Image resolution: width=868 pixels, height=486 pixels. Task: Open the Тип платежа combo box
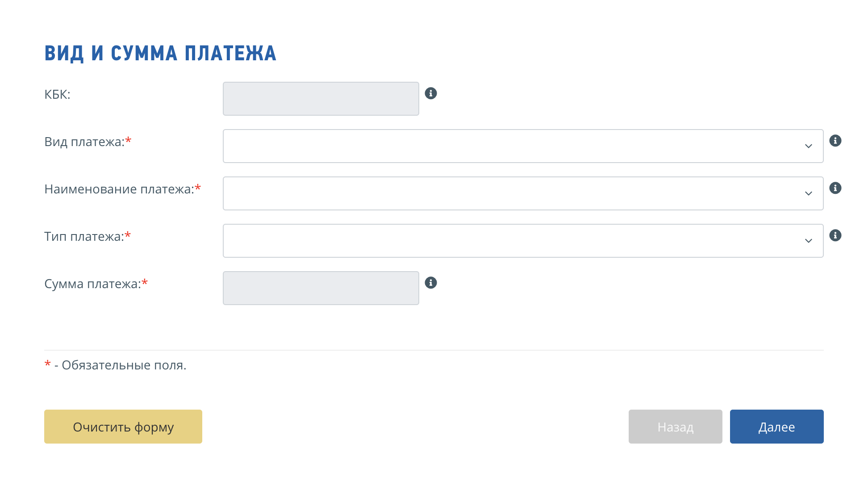pyautogui.click(x=513, y=241)
